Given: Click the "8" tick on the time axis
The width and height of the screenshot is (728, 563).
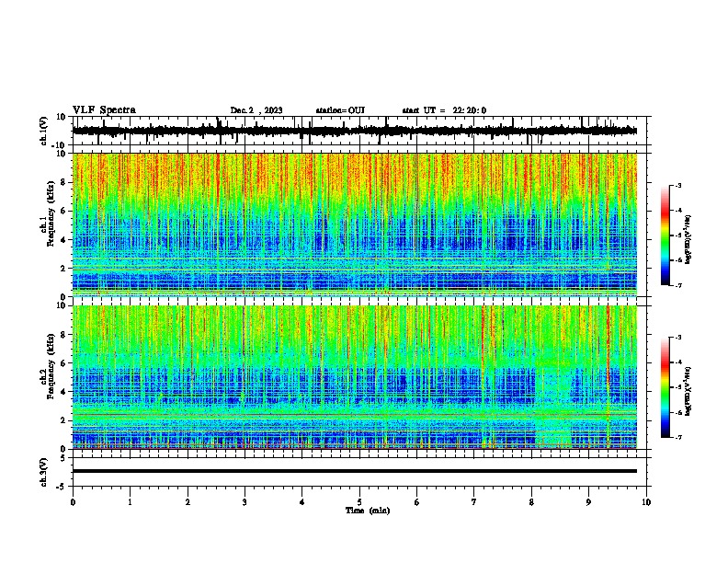Looking at the screenshot, I should click(x=531, y=502).
